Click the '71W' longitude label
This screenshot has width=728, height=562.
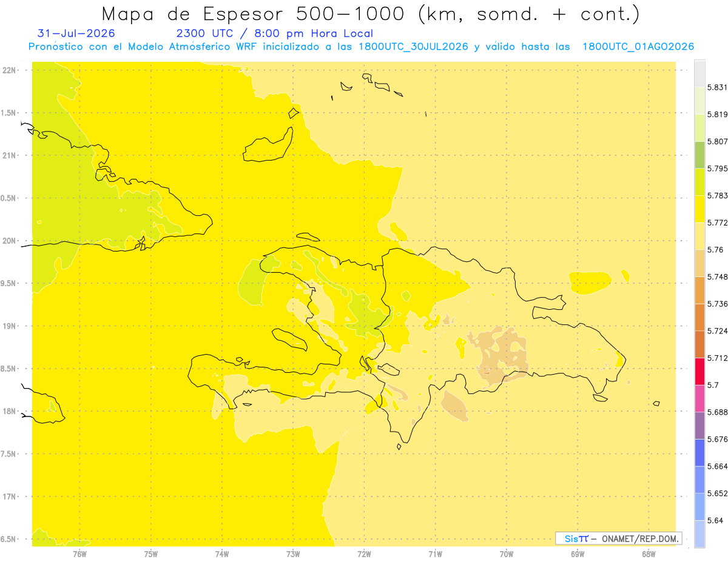click(435, 554)
